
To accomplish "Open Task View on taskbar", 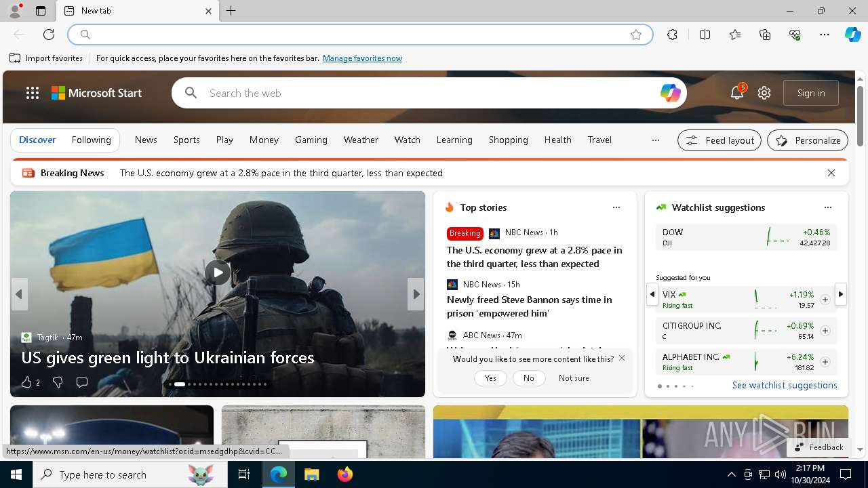I will pyautogui.click(x=244, y=474).
